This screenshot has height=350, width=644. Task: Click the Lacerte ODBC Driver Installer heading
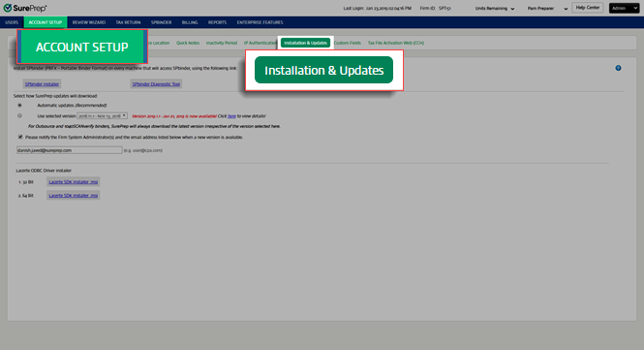pos(44,171)
